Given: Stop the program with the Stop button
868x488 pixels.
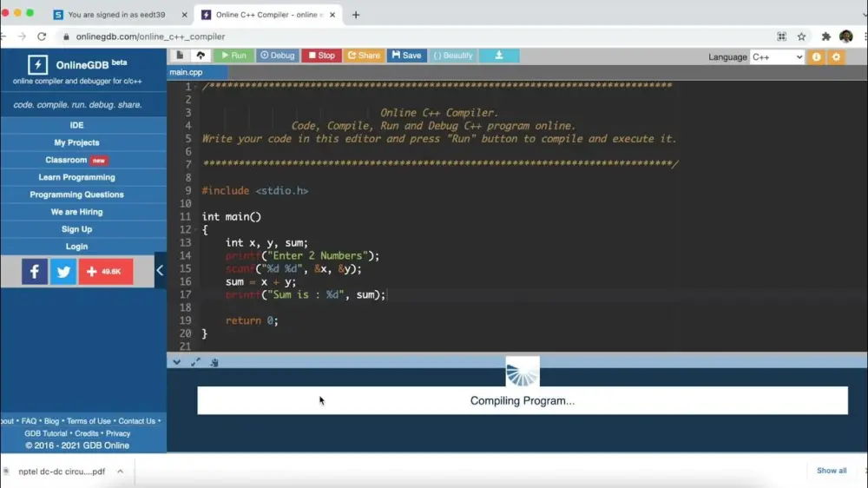Looking at the screenshot, I should pyautogui.click(x=322, y=56).
